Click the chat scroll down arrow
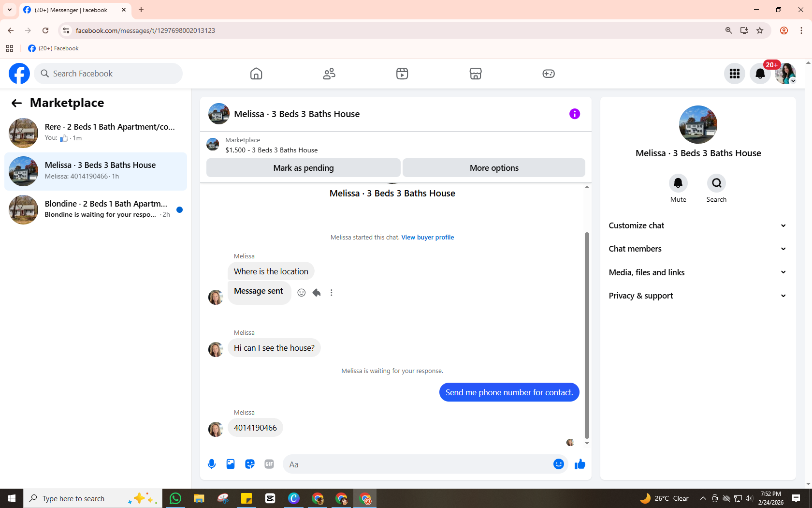The height and width of the screenshot is (508, 812). click(587, 443)
